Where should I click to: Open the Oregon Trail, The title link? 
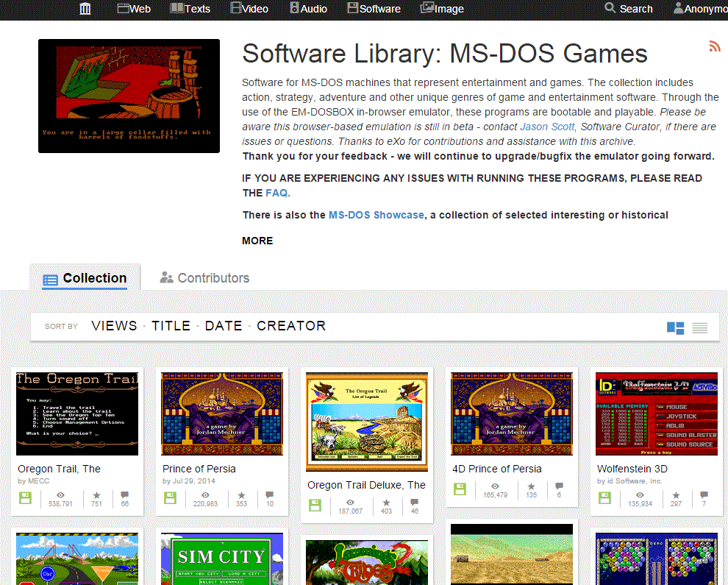pyautogui.click(x=59, y=469)
